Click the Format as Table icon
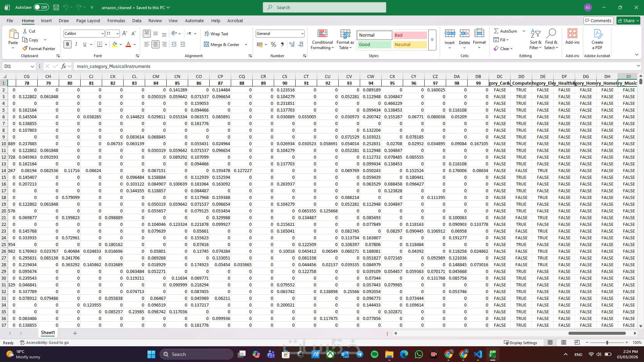 point(345,34)
